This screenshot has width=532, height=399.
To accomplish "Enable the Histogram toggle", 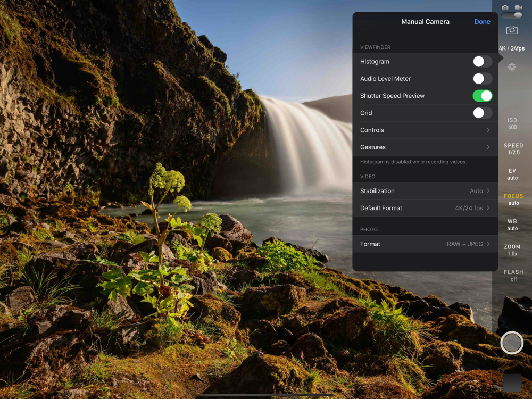I will (x=482, y=61).
